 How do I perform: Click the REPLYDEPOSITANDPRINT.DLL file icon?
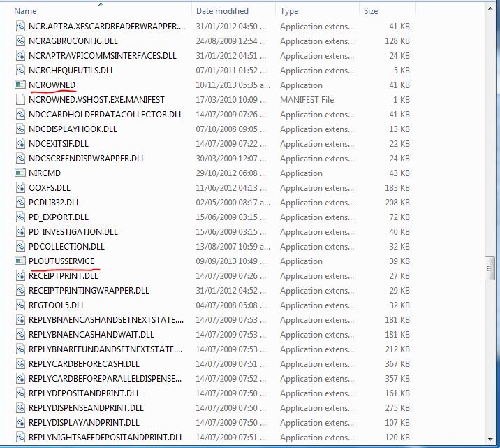[x=20, y=393]
